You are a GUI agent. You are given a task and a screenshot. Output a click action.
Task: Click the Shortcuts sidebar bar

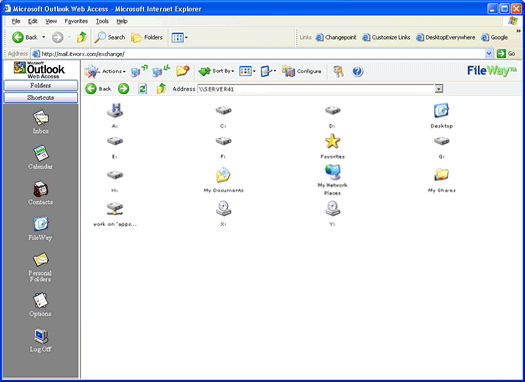tap(41, 97)
